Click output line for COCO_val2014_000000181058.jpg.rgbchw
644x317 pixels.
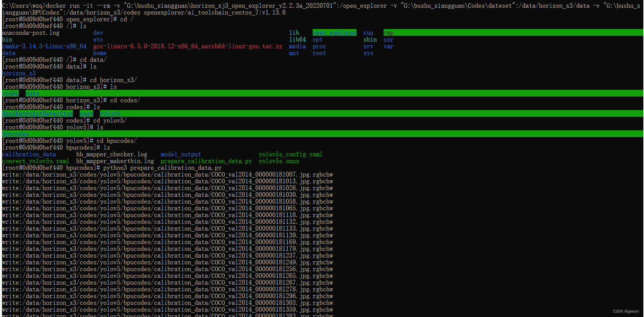168,202
